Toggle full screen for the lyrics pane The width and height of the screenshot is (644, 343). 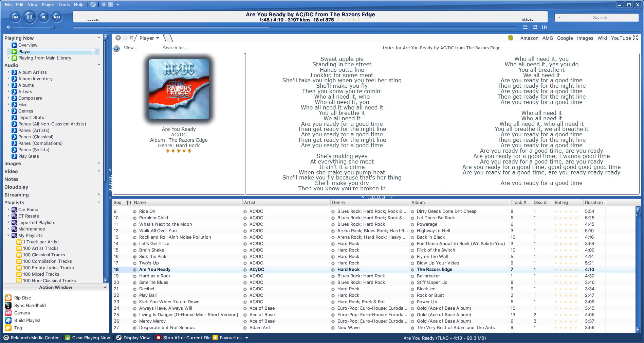pos(636,38)
